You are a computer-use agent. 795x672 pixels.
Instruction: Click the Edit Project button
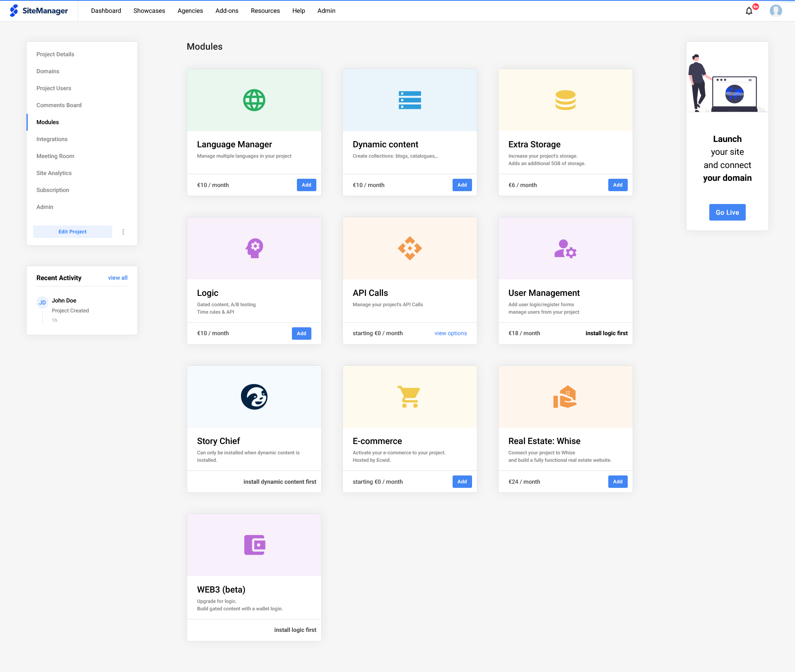coord(72,232)
